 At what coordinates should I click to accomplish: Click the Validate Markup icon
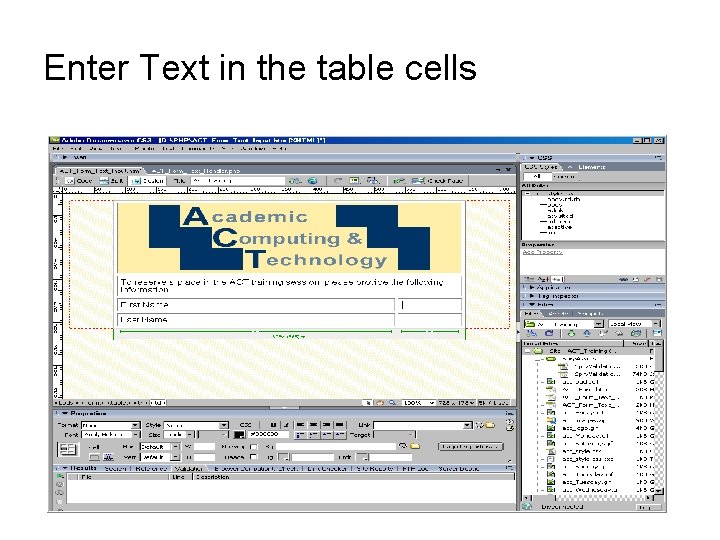398,181
